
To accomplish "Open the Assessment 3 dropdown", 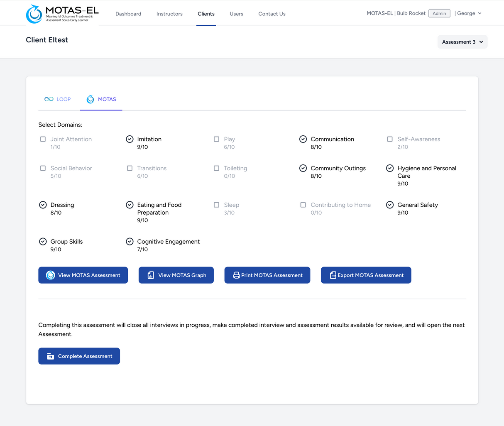I will click(462, 42).
